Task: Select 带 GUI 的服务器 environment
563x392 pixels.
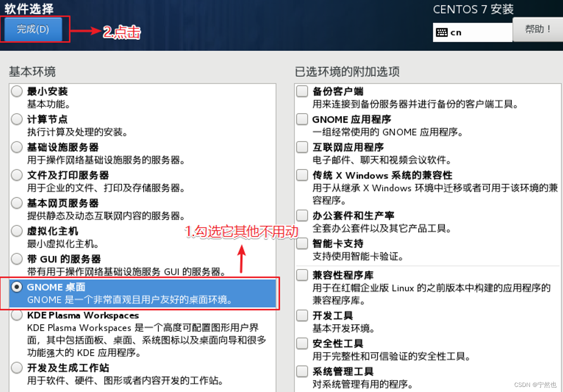Action: pos(16,259)
